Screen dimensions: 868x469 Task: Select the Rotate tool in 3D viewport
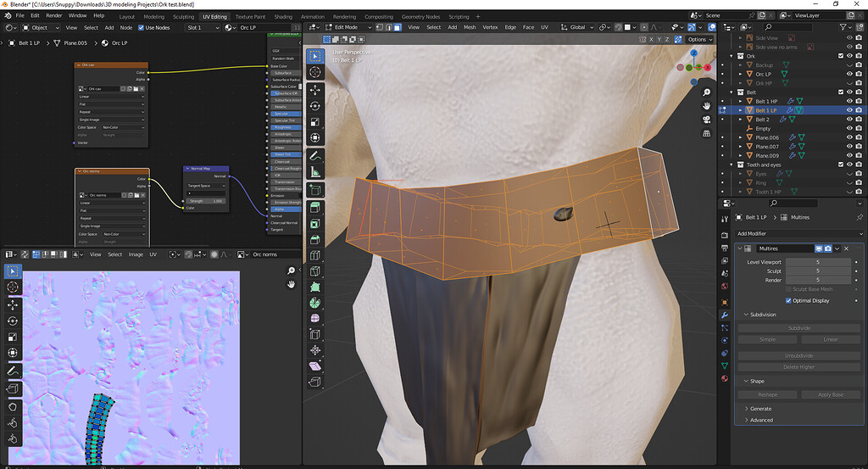click(x=315, y=105)
